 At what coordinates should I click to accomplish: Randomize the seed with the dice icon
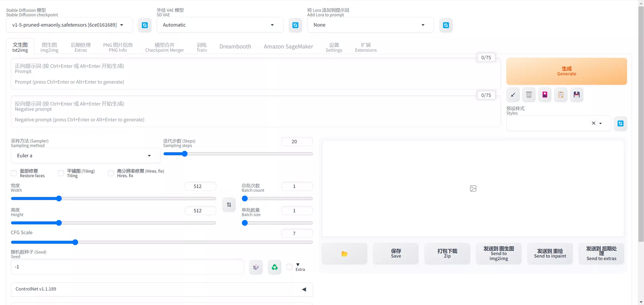point(256,267)
